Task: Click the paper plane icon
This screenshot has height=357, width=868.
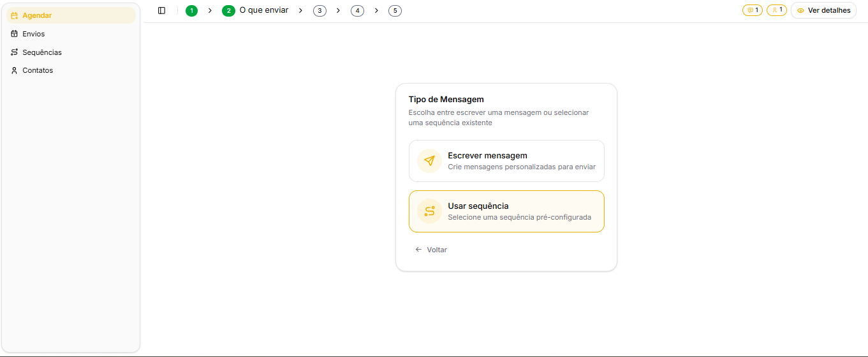Action: [429, 161]
